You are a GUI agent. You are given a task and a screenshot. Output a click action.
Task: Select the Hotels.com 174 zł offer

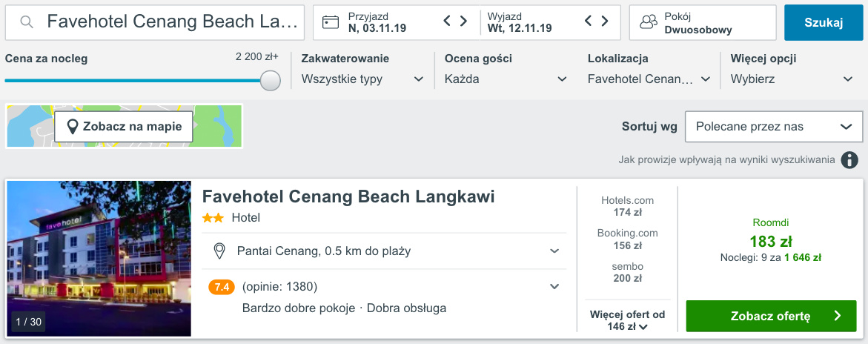click(627, 206)
